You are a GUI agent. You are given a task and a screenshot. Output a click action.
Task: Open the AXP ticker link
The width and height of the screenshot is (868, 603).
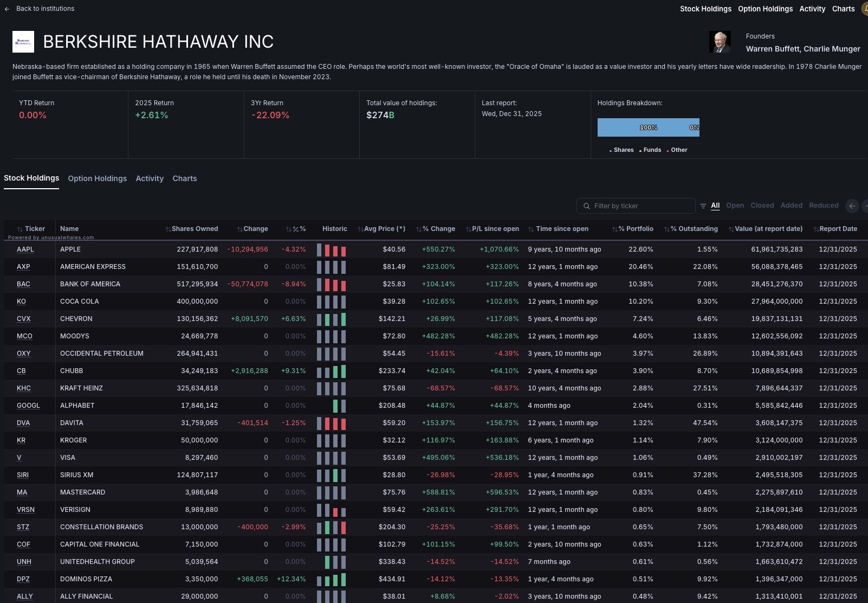coord(23,267)
